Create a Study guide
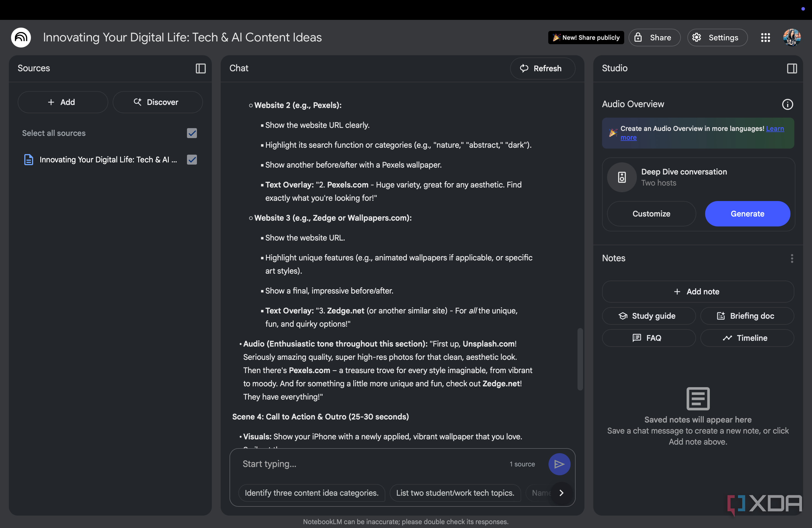 click(x=648, y=316)
